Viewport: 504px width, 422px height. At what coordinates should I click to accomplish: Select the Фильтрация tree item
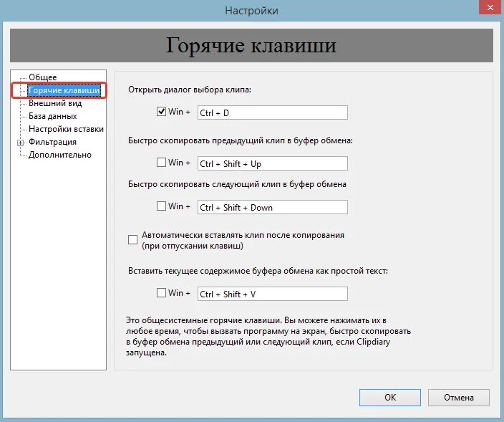point(52,142)
